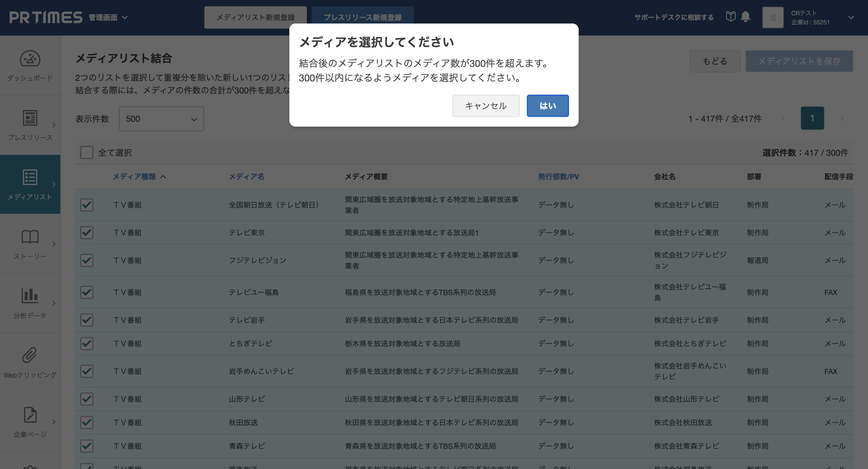Screen dimensions: 868x469
Task: Expand the account menu chevron
Action: click(x=851, y=17)
